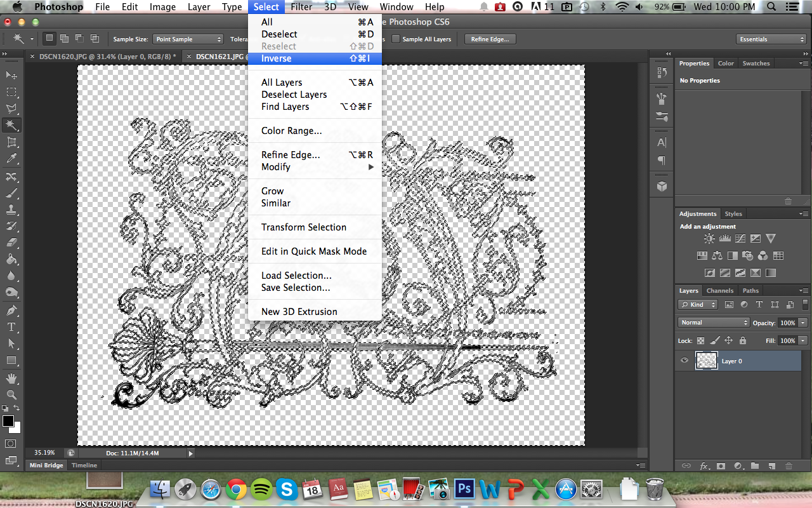
Task: Add a Curves adjustment
Action: click(x=740, y=239)
